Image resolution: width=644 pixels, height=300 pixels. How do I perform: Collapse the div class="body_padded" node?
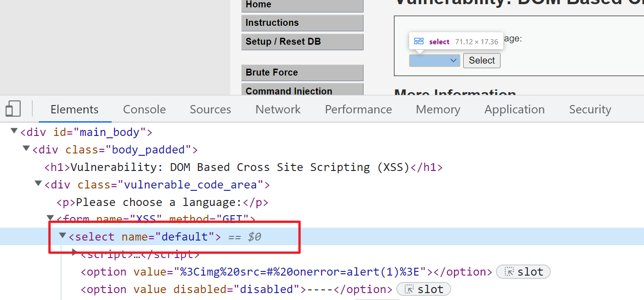pyautogui.click(x=26, y=149)
